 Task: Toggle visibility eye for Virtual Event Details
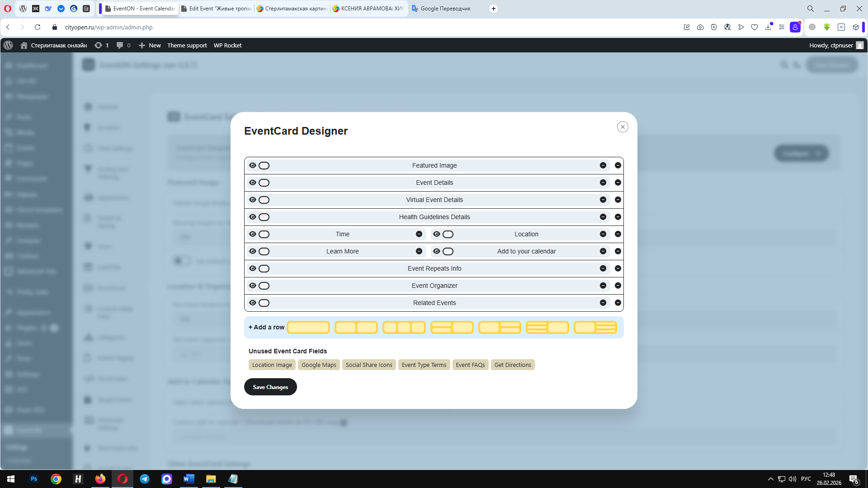253,200
